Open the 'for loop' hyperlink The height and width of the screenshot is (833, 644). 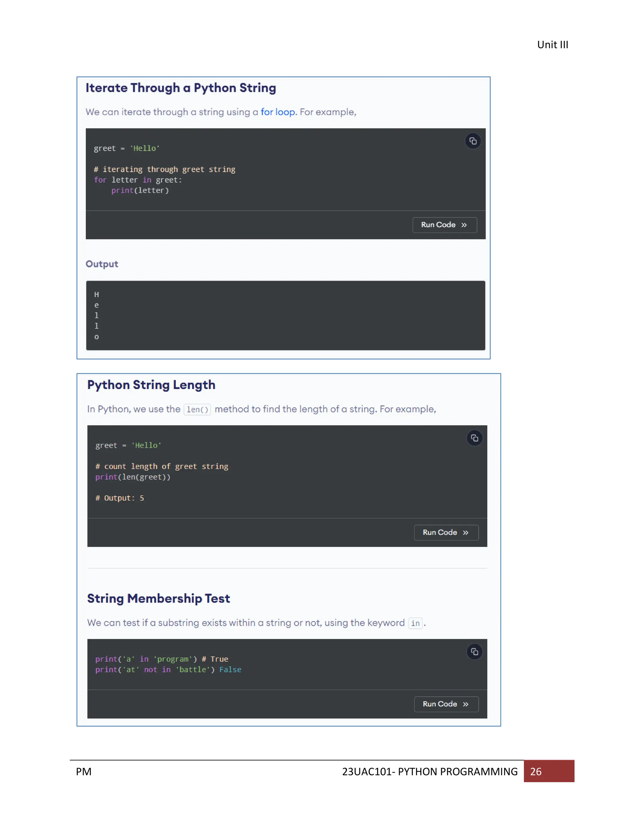[x=278, y=112]
